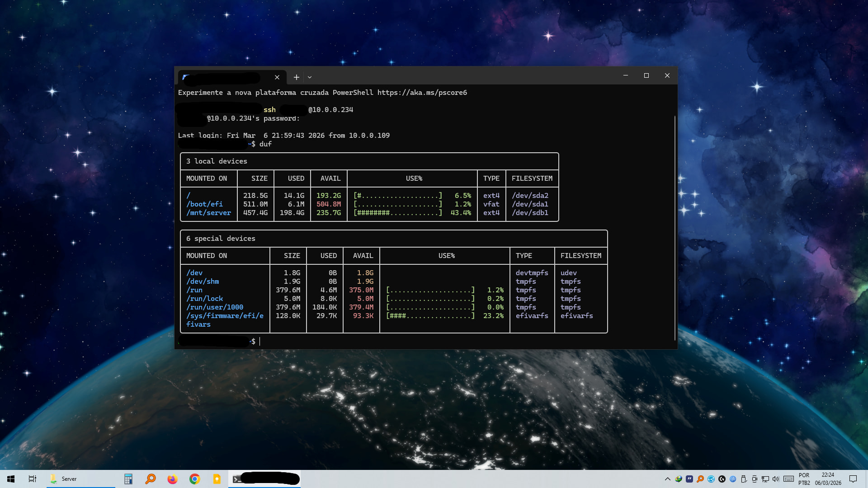Launch the Calculator from the taskbar
The width and height of the screenshot is (868, 488).
(x=128, y=479)
